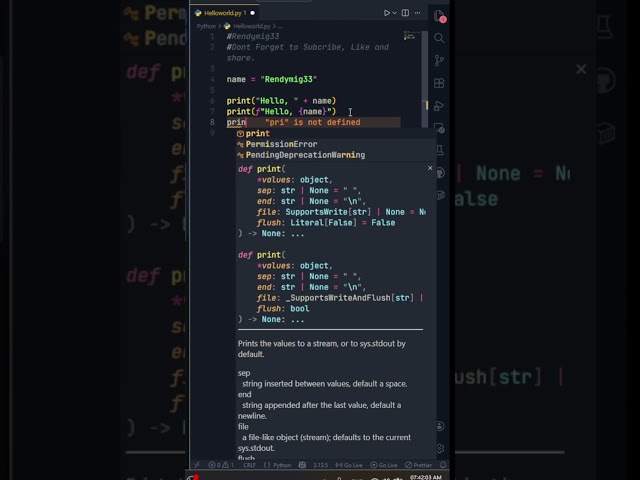
Task: Click the ellipsis breadcrumb segment
Action: click(280, 26)
